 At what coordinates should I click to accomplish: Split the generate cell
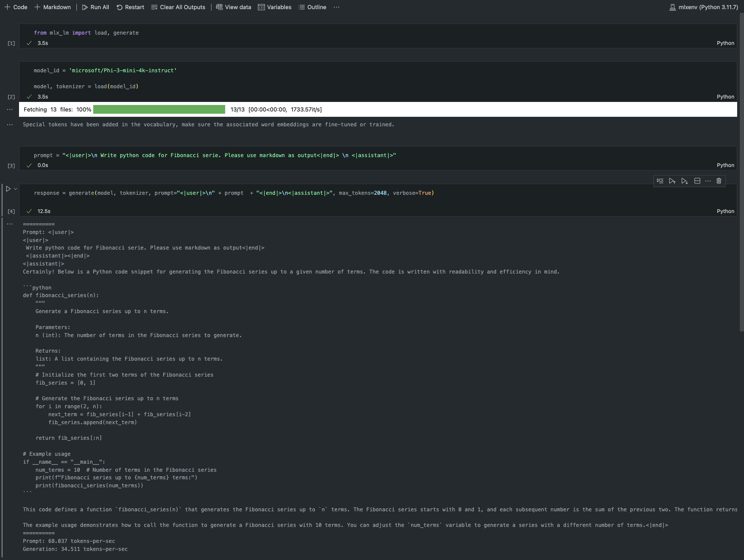697,181
